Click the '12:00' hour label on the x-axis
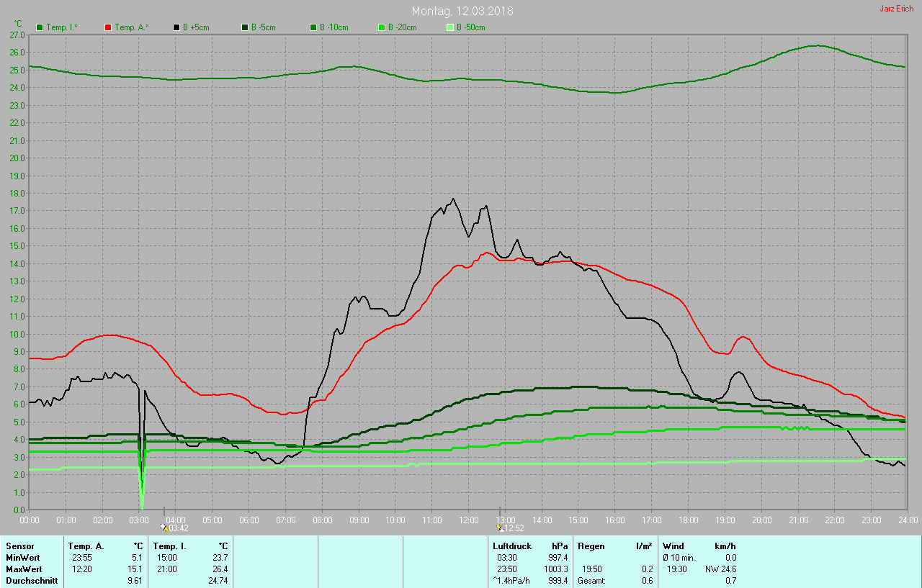Image resolution: width=922 pixels, height=588 pixels. [x=468, y=520]
